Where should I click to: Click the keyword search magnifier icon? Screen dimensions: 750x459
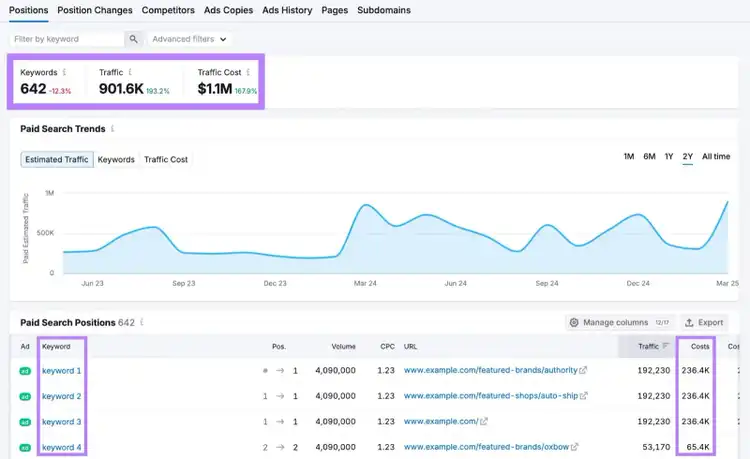(x=133, y=39)
